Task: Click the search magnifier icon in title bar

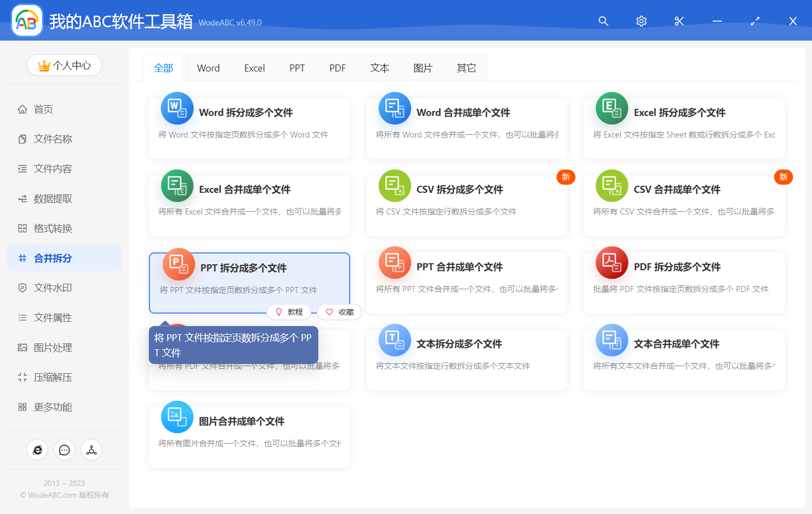Action: coord(603,21)
